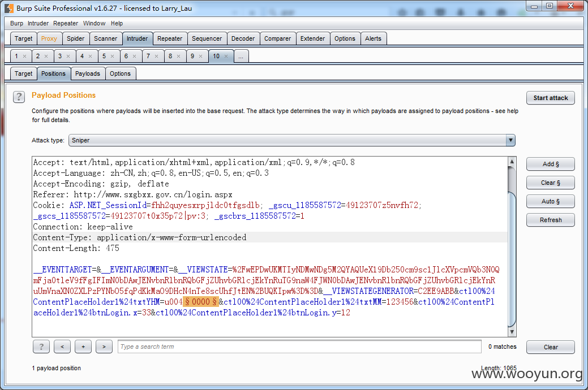Go to previous search match
588x390 pixels.
coord(62,346)
